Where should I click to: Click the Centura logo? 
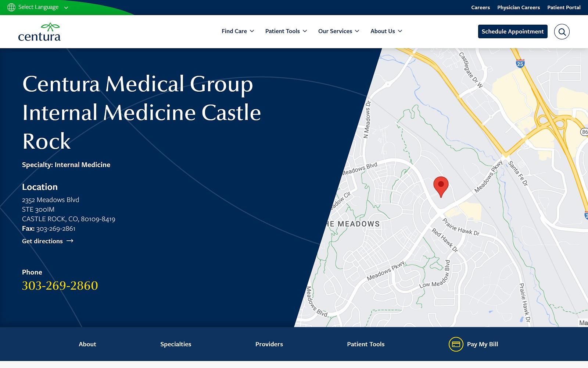pos(39,32)
